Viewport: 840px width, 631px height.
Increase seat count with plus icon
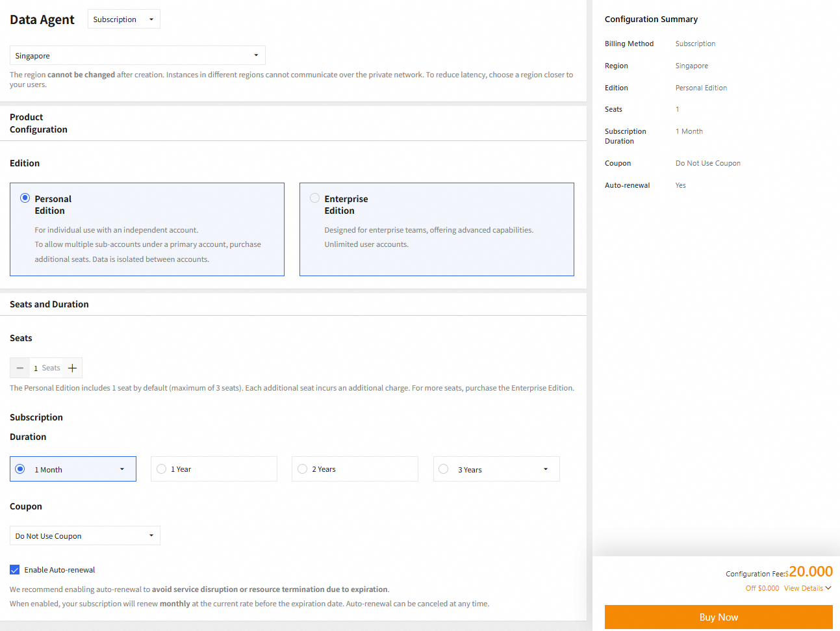point(72,368)
